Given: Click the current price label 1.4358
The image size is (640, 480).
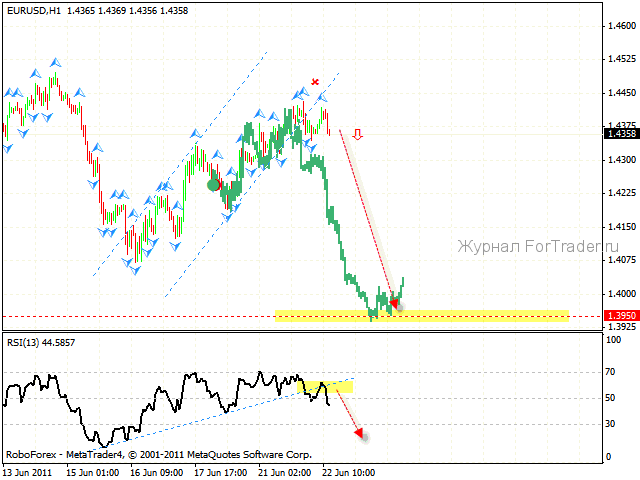Looking at the screenshot, I should [622, 133].
